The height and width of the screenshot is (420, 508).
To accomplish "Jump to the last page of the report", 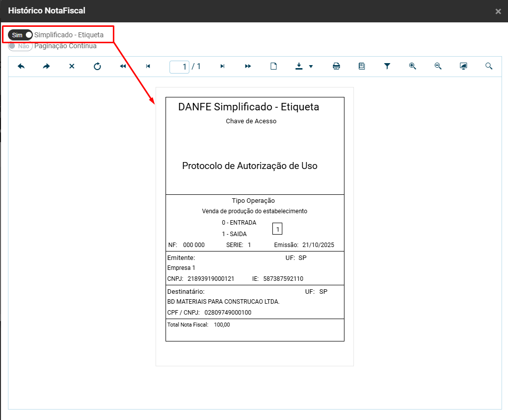I will (248, 66).
